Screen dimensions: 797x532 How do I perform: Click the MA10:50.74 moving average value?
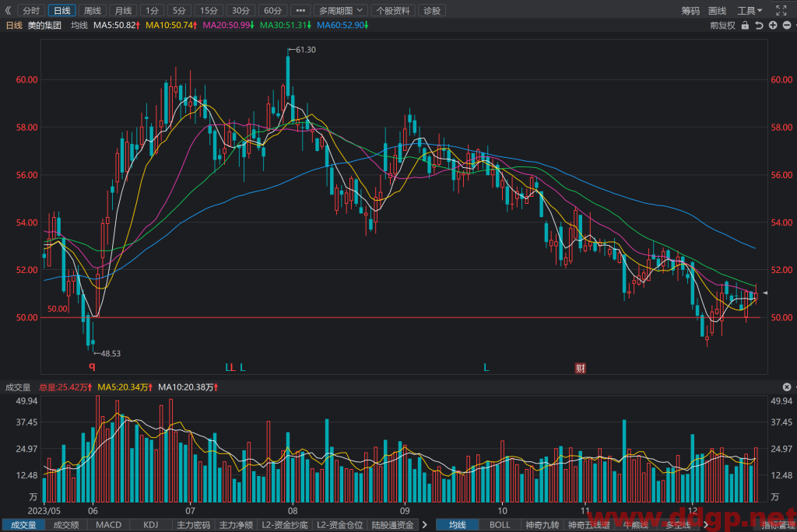(x=171, y=25)
